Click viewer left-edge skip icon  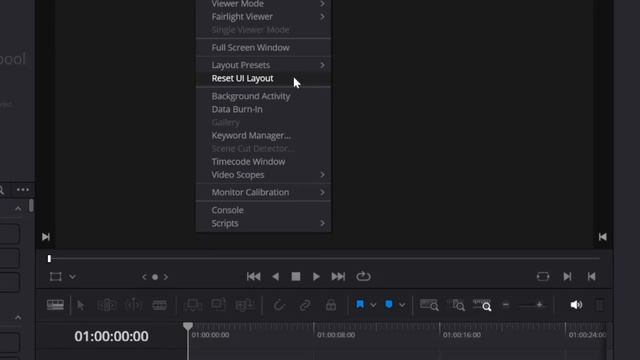46,237
